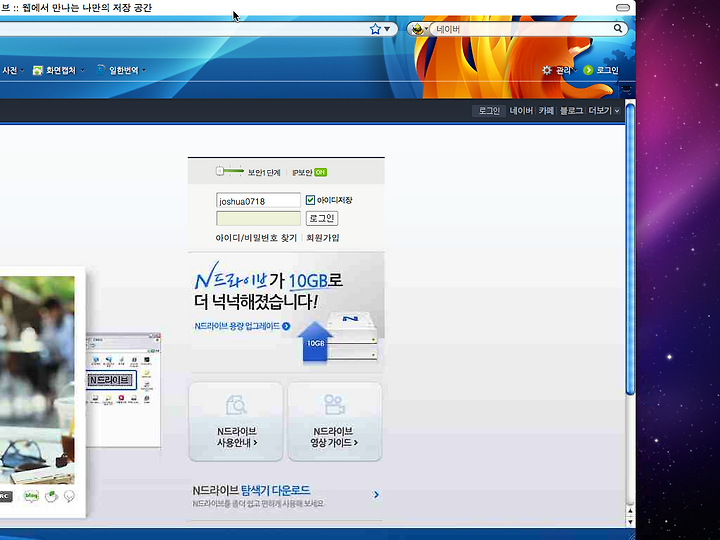Click N드라이브 탐색기 다운로드 link
Image resolution: width=720 pixels, height=540 pixels.
(x=251, y=490)
